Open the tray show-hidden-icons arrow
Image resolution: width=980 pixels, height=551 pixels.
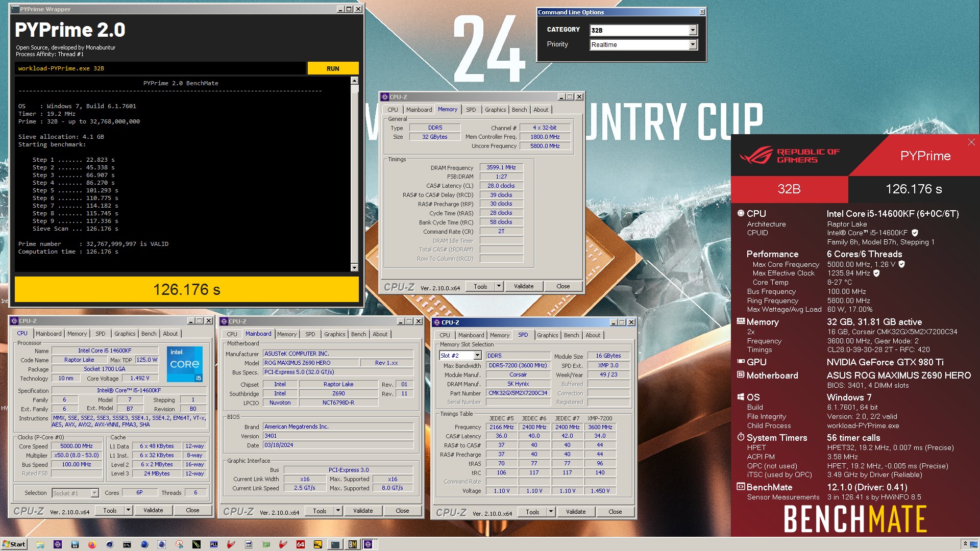[x=965, y=544]
